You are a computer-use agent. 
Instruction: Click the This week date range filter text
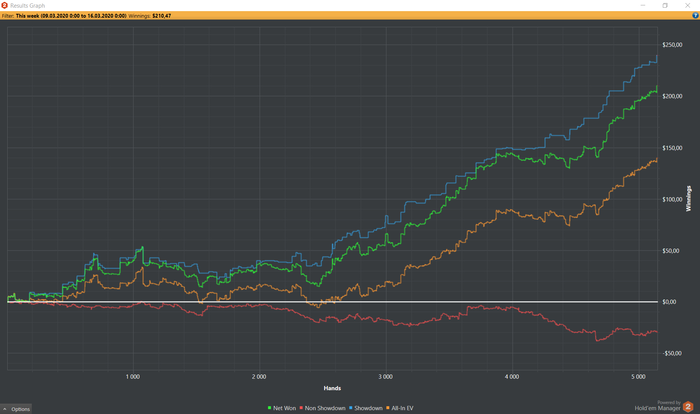[71, 16]
